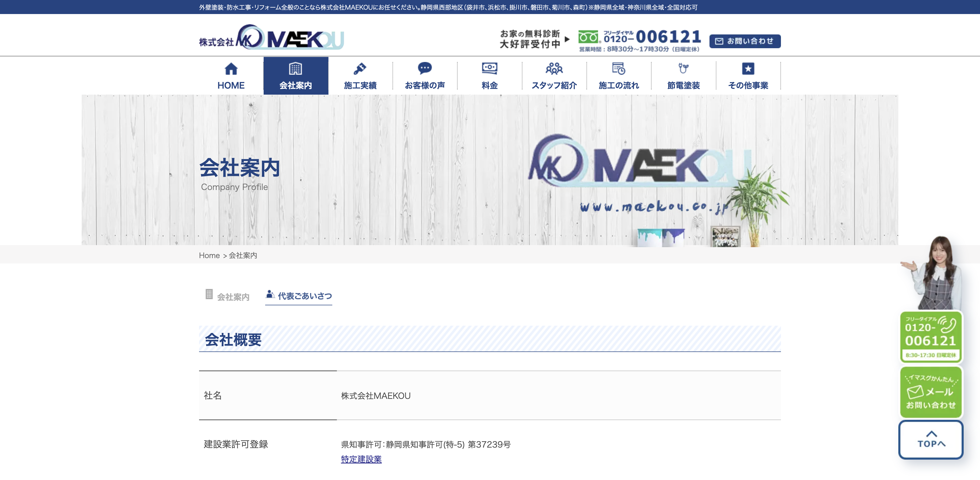Open the お客様の声 menu label

tap(425, 85)
